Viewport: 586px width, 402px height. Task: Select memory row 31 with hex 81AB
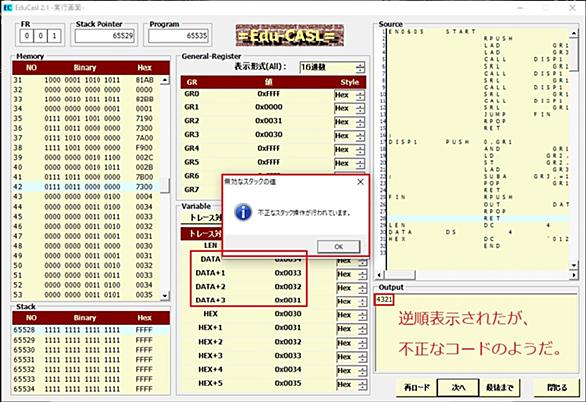coord(86,80)
